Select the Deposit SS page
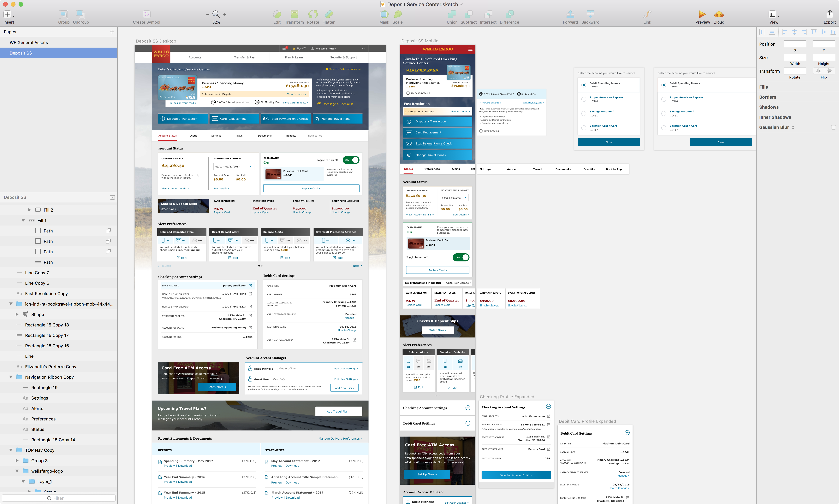 [21, 53]
